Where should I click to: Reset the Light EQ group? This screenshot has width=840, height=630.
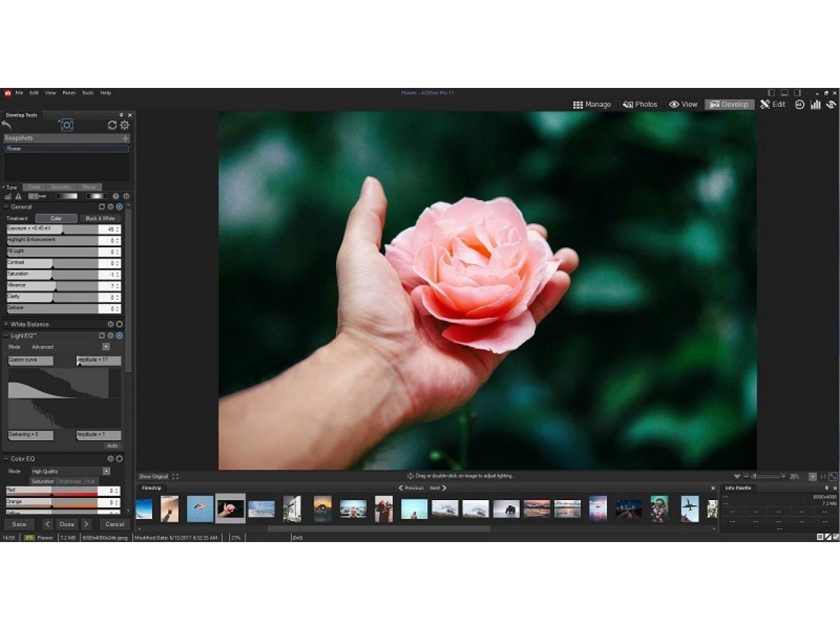click(102, 335)
